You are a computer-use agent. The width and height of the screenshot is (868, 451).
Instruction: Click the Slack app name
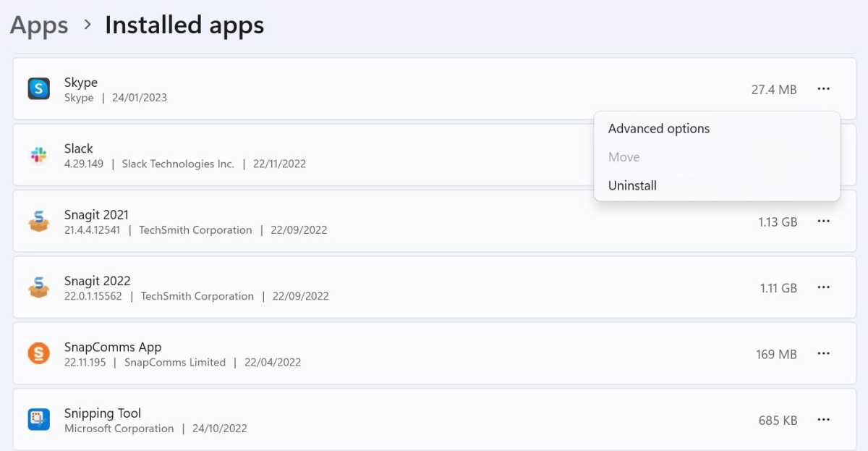pyautogui.click(x=79, y=148)
